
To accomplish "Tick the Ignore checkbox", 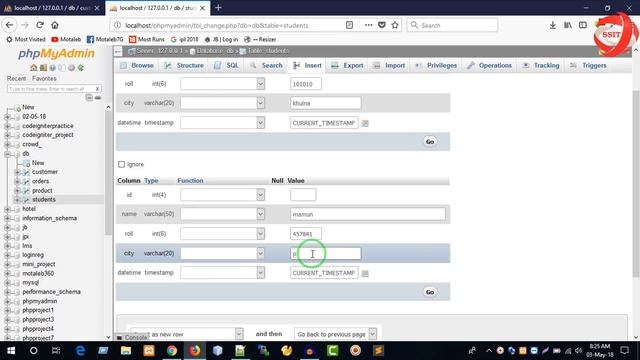I will (121, 164).
